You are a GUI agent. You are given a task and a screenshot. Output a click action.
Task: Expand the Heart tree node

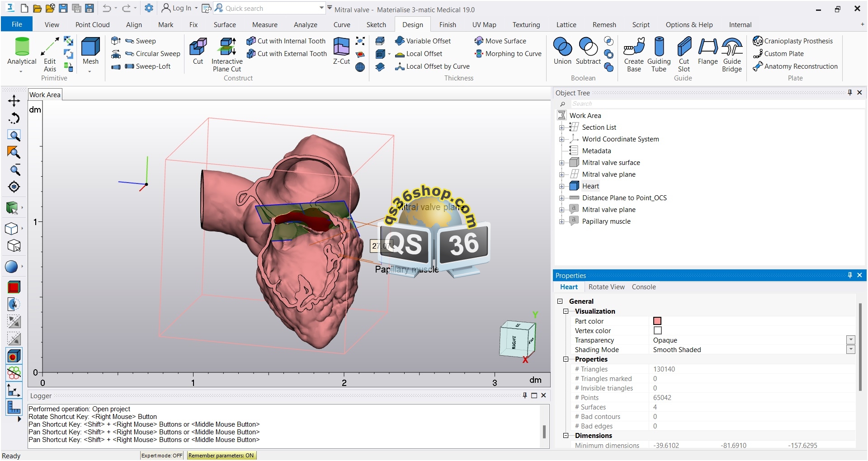point(561,186)
